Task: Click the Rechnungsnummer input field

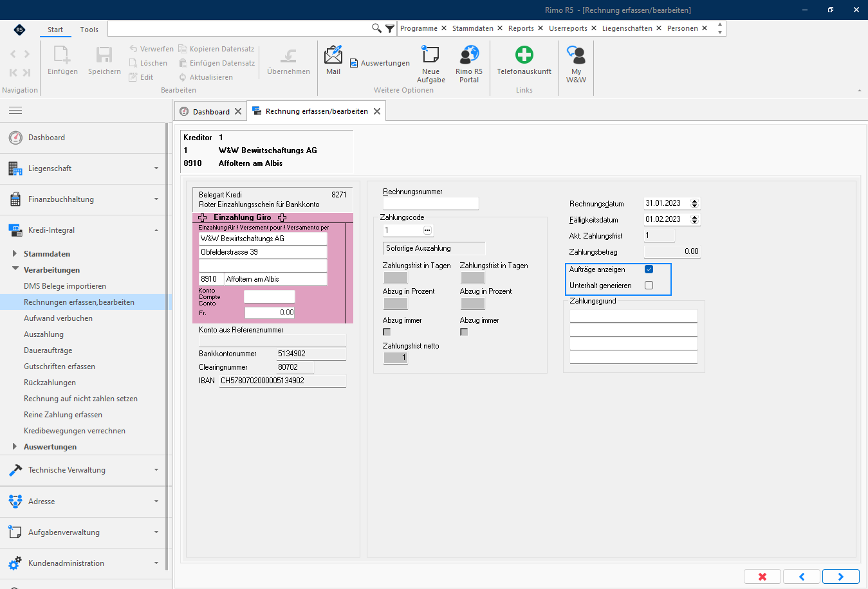Action: click(x=430, y=203)
